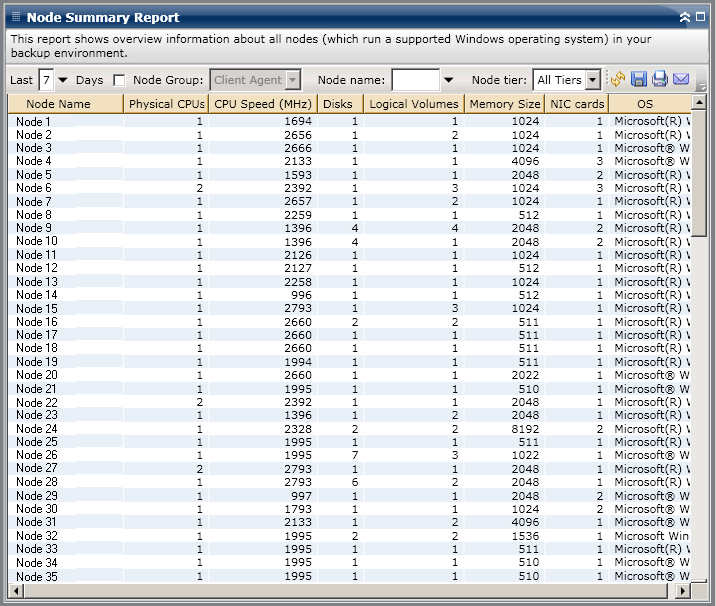
Task: Click the horizontal scrollbar right arrow
Action: pyautogui.click(x=683, y=590)
